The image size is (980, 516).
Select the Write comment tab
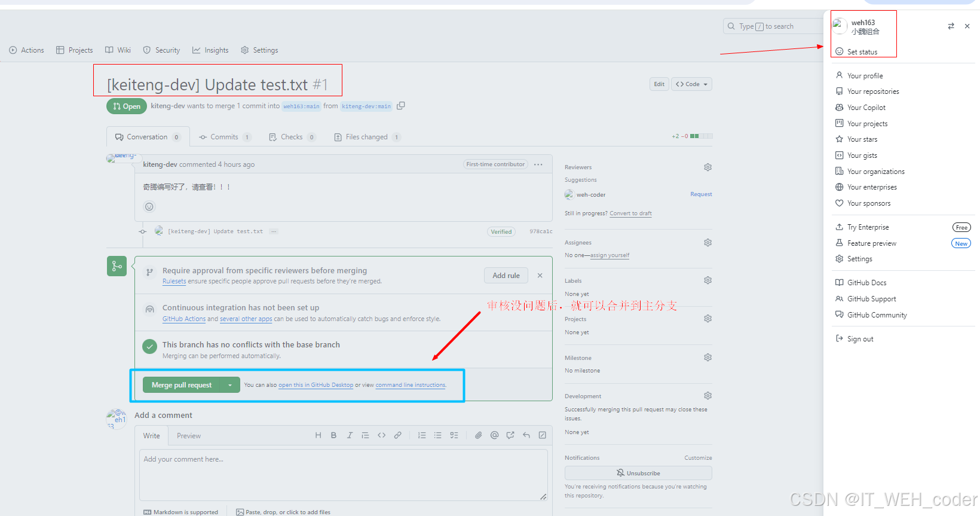(152, 436)
